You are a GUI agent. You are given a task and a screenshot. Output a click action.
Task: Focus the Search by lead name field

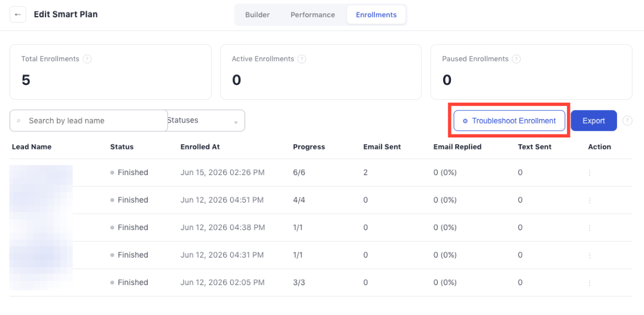(x=88, y=121)
